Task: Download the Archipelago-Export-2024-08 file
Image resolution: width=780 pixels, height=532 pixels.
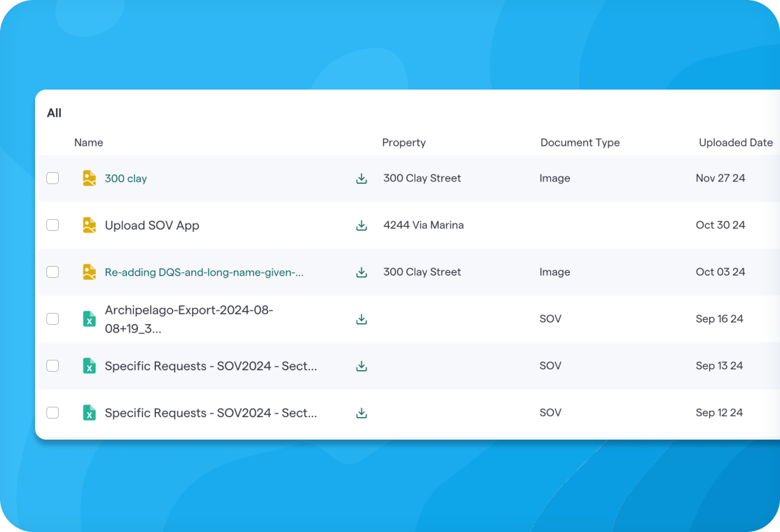Action: coord(362,319)
